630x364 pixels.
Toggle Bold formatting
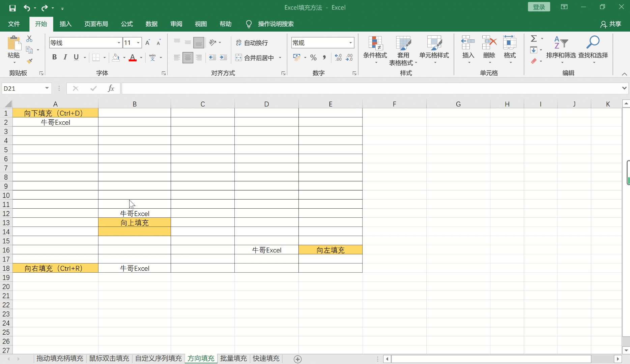(54, 57)
